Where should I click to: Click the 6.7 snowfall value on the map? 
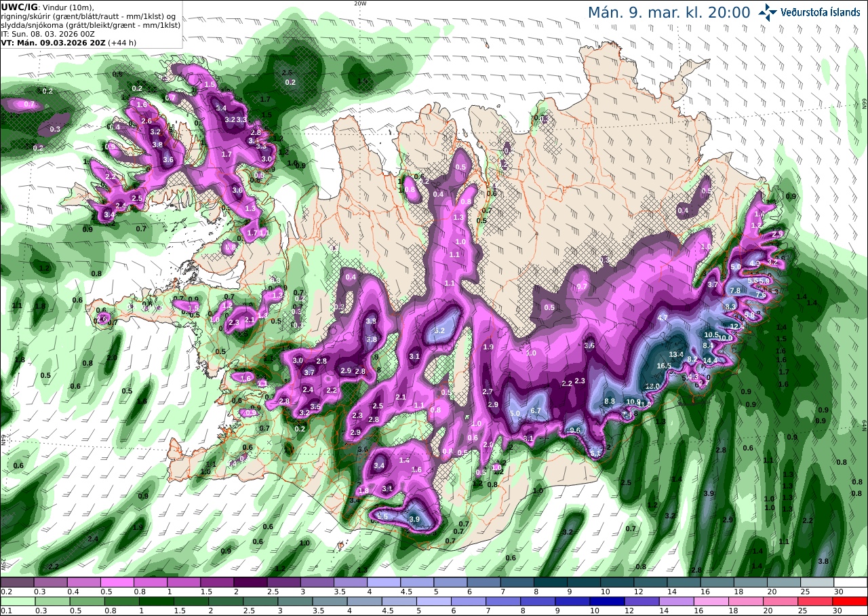click(x=535, y=410)
